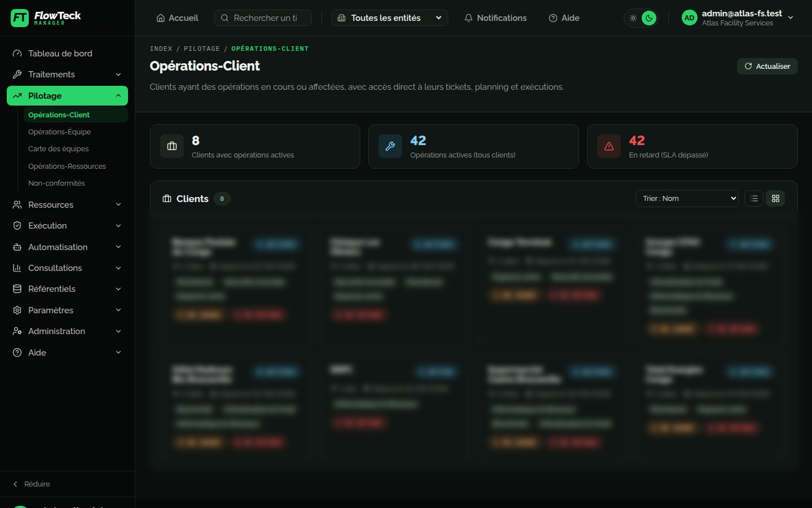Expand the Référentiels sidebar section
Screen dimensions: 812x508
(67, 289)
